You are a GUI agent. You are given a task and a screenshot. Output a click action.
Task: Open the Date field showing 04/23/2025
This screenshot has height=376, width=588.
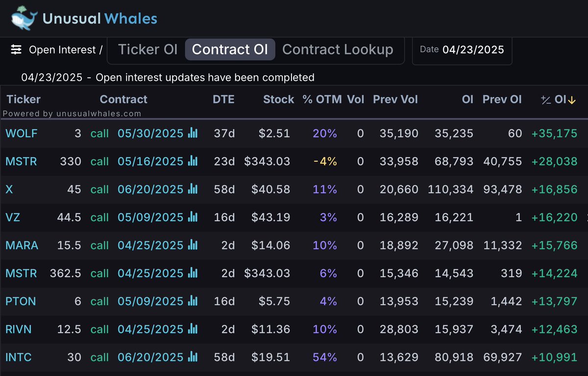click(462, 50)
